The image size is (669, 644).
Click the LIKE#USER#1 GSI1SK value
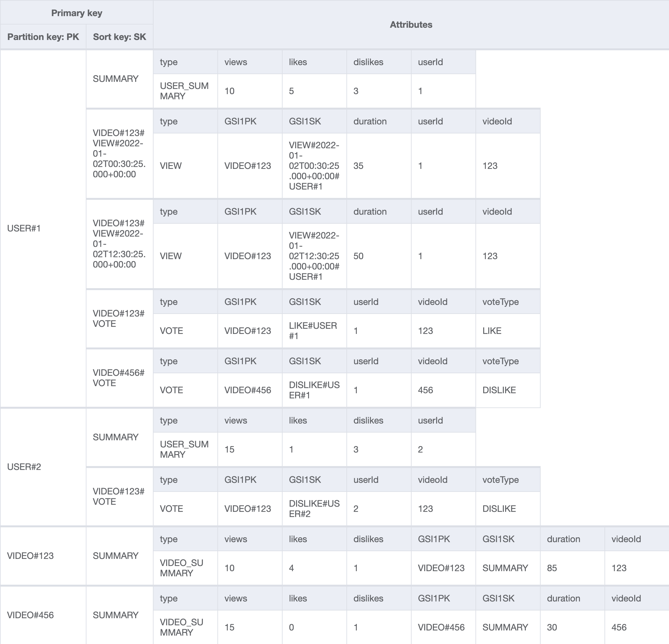tap(315, 331)
